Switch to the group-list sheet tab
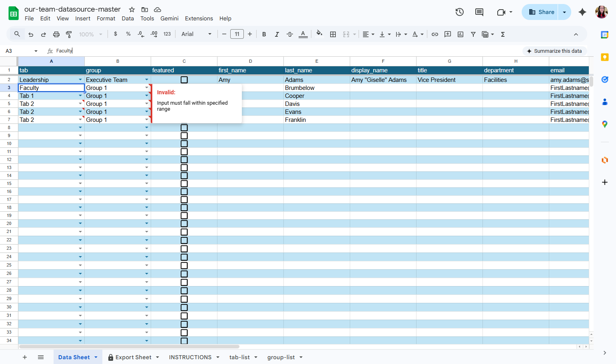Image resolution: width=616 pixels, height=364 pixels. [x=281, y=357]
